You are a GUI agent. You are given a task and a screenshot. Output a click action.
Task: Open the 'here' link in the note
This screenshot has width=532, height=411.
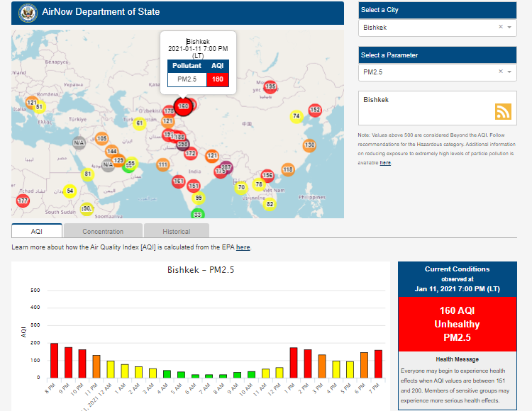(385, 163)
